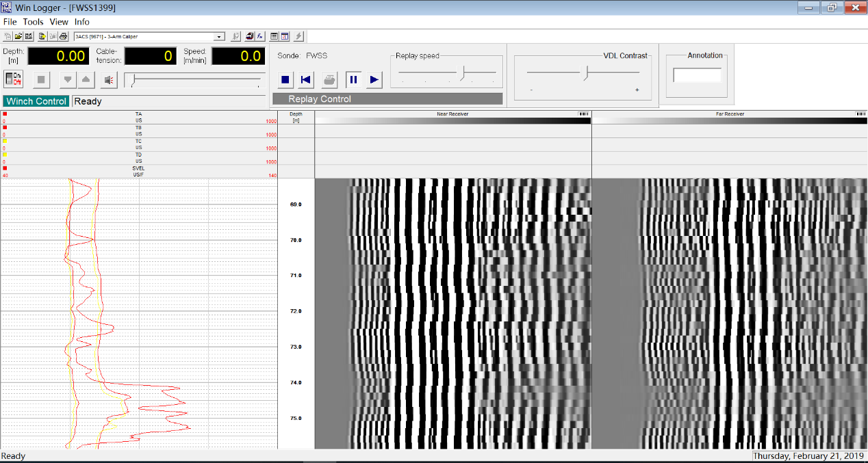Screen dimensions: 868x463
Task: Click the Winch Control label
Action: coord(36,101)
